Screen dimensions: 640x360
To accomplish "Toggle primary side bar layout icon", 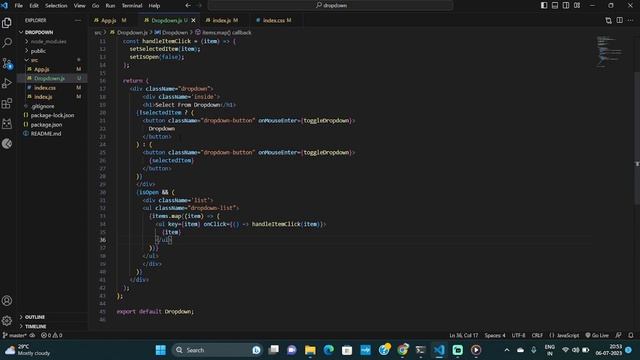I will (x=544, y=5).
